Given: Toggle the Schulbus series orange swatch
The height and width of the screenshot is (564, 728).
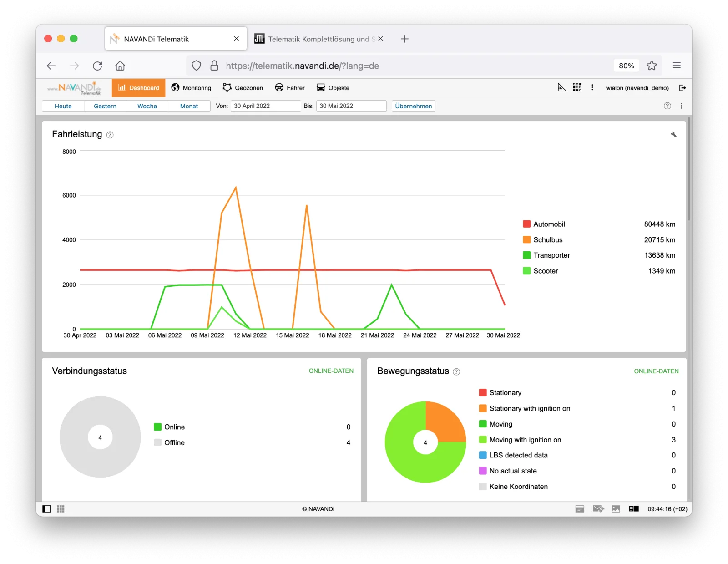Looking at the screenshot, I should (x=526, y=240).
